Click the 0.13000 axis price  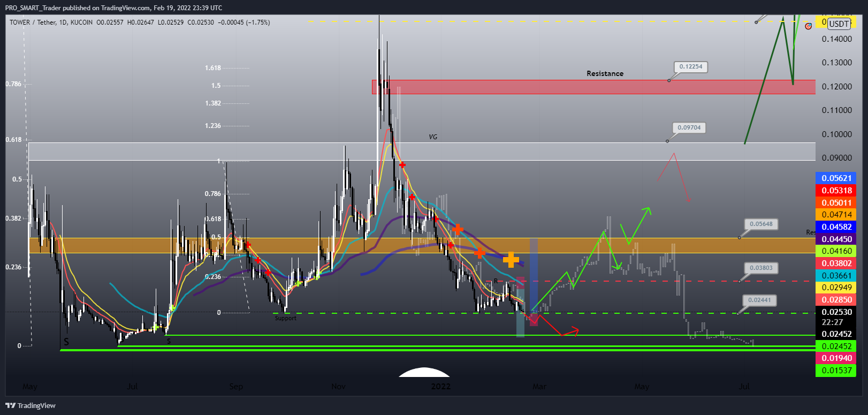pos(836,63)
